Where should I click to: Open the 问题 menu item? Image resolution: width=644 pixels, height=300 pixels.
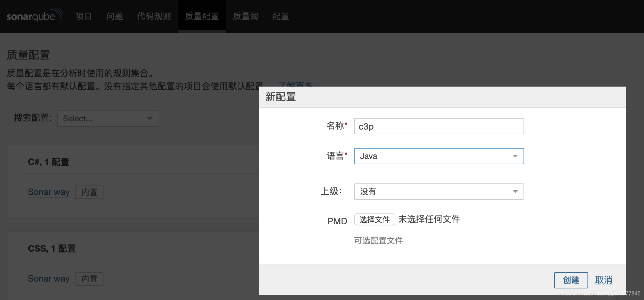click(114, 16)
